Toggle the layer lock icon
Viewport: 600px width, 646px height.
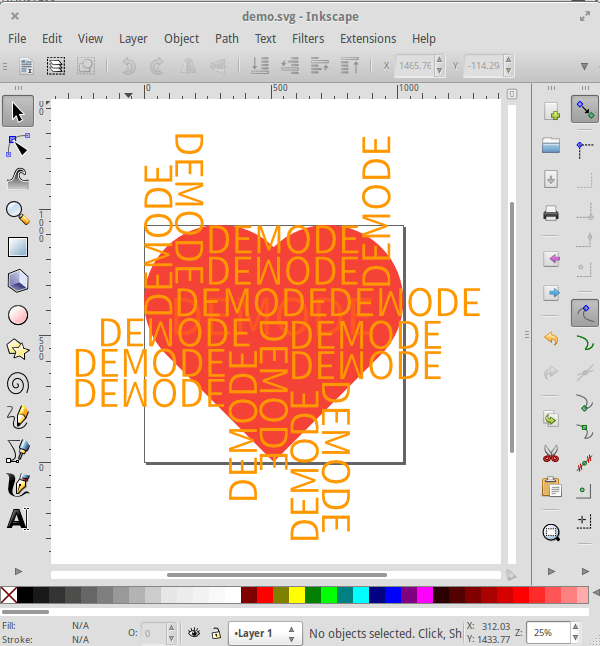(x=216, y=633)
